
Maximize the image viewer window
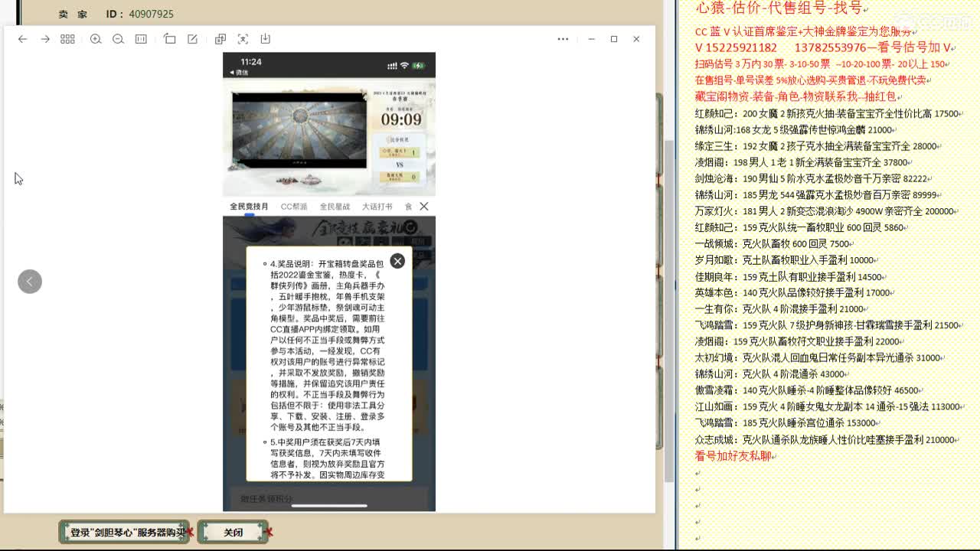coord(614,39)
